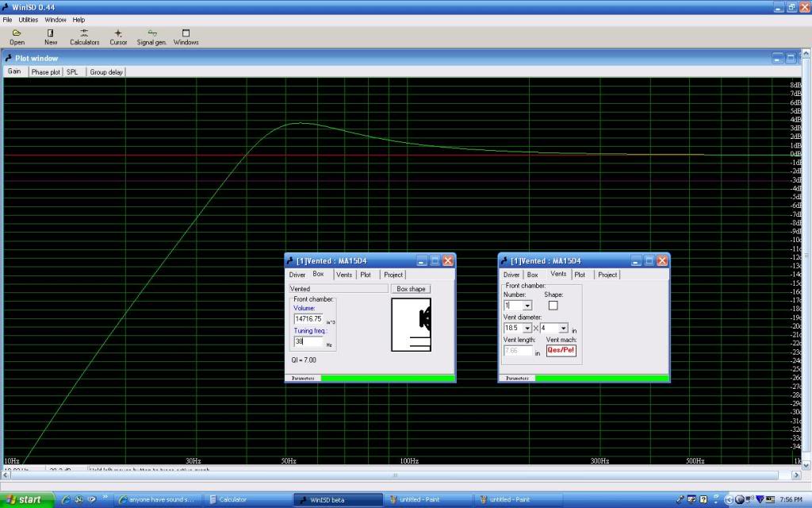The height and width of the screenshot is (508, 812).
Task: Select Project tab in left Vented window
Action: (393, 275)
